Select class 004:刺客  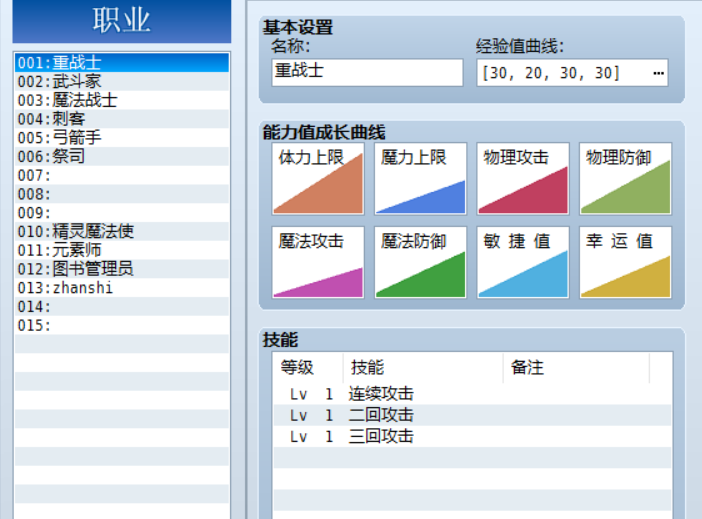tap(122, 119)
